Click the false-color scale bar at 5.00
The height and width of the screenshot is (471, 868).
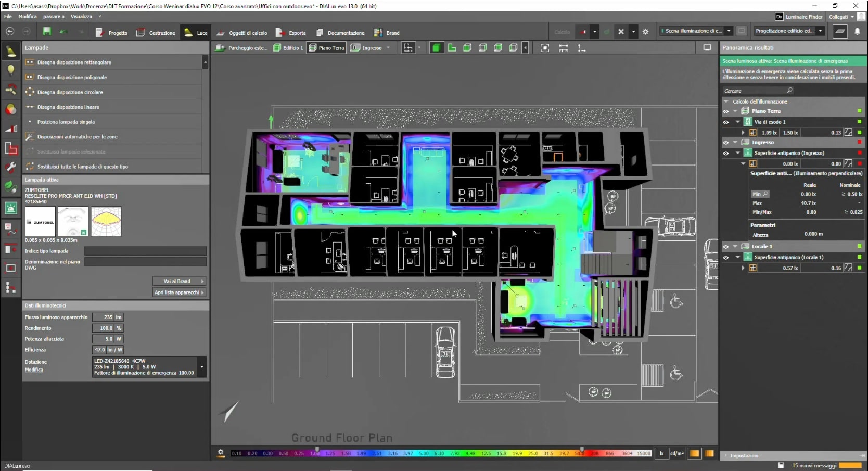(x=424, y=453)
